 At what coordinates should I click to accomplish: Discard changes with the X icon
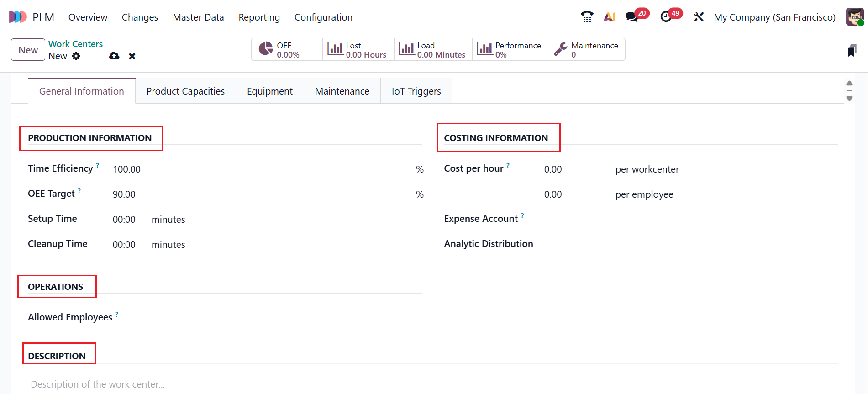[132, 56]
